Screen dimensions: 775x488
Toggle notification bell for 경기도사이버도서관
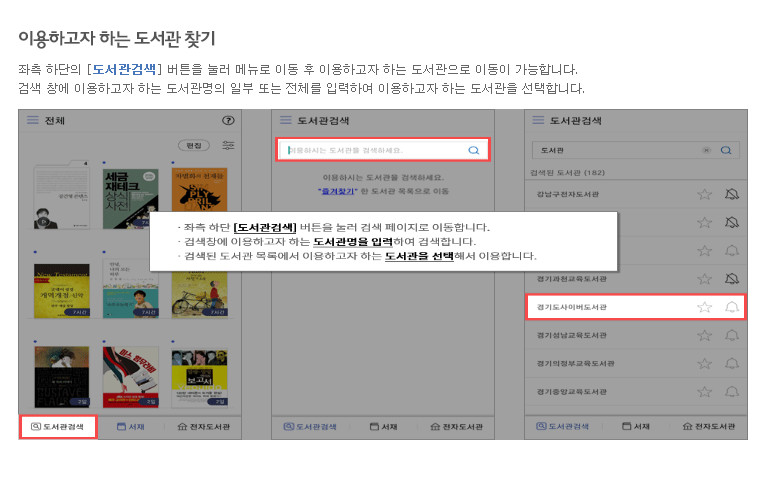click(x=732, y=307)
